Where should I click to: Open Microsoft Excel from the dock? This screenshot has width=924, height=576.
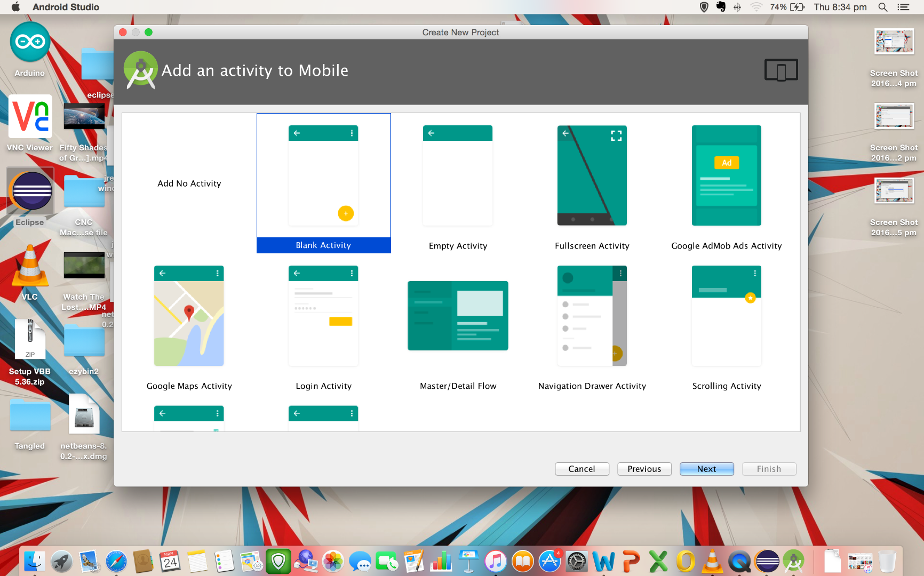pos(658,561)
